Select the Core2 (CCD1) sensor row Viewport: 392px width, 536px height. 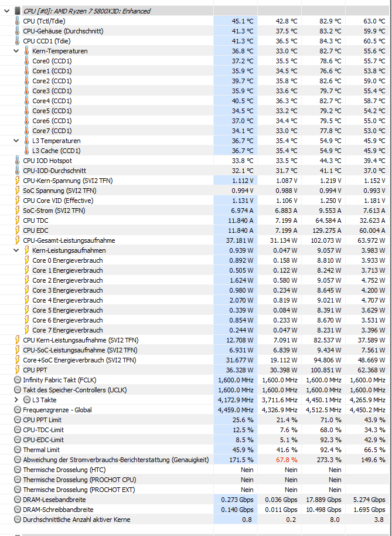[x=196, y=81]
